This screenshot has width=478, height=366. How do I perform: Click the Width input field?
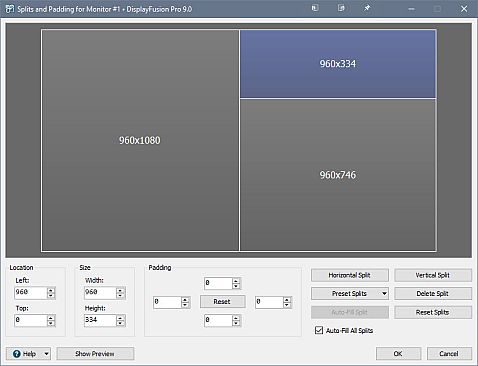(x=100, y=293)
